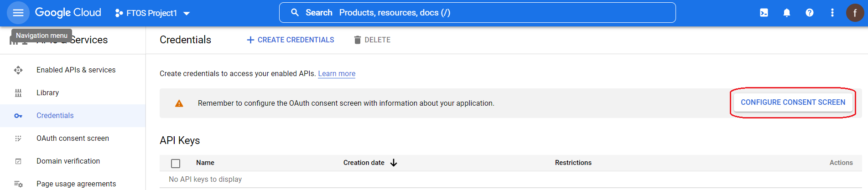Click the user account avatar
Viewport: 868px width, 190px height.
tap(855, 13)
